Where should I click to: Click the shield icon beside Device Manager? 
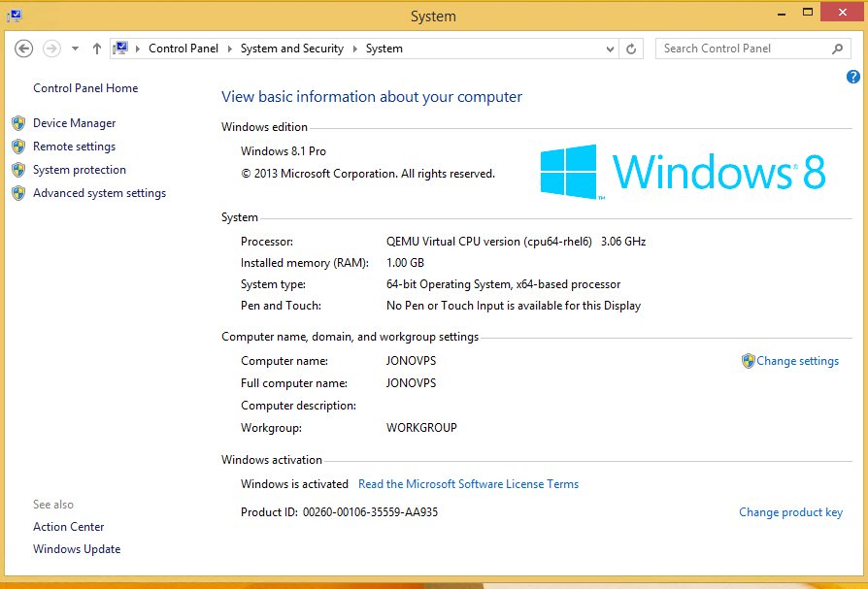tap(18, 123)
